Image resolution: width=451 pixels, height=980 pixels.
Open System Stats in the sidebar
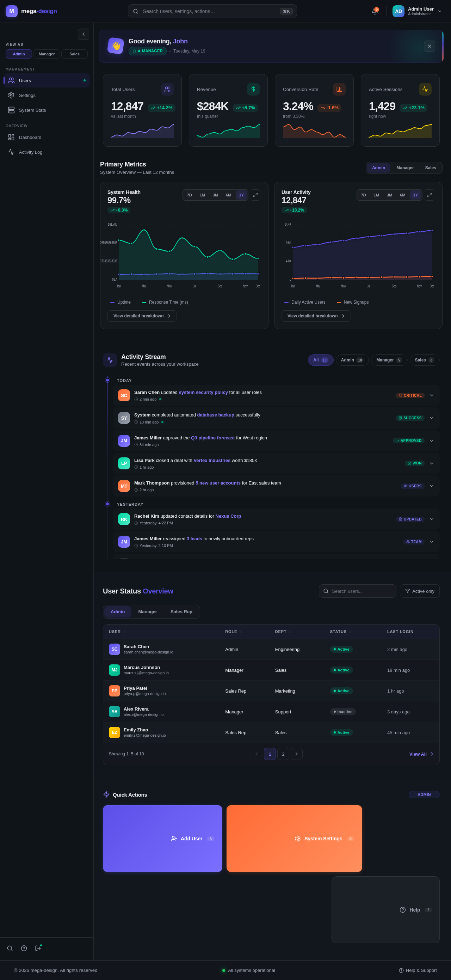[x=47, y=110]
